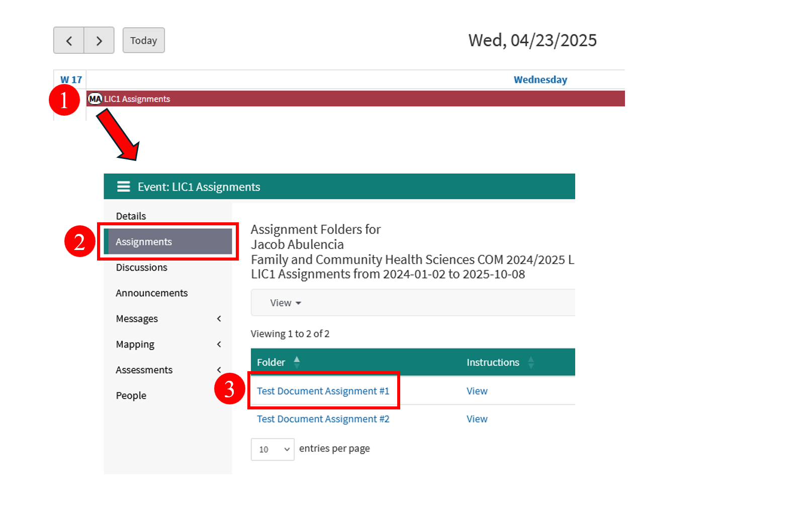
Task: Select Assignments in the sidebar
Action: coord(168,241)
